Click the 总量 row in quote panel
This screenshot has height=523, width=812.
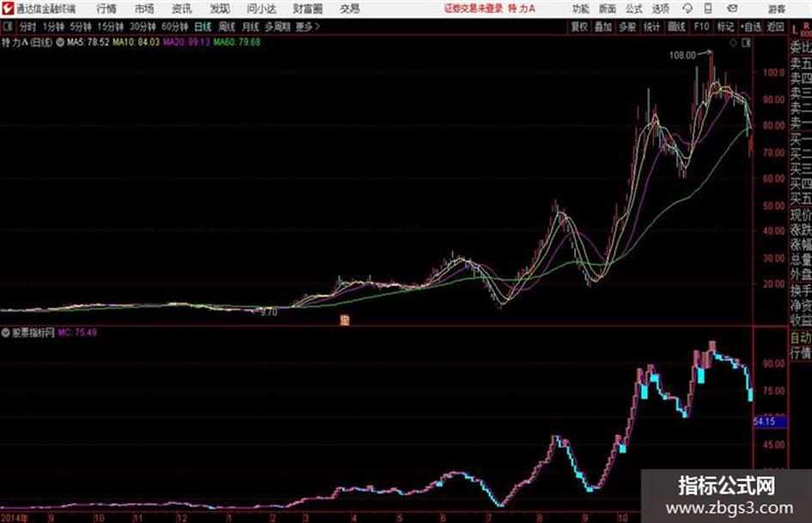801,259
